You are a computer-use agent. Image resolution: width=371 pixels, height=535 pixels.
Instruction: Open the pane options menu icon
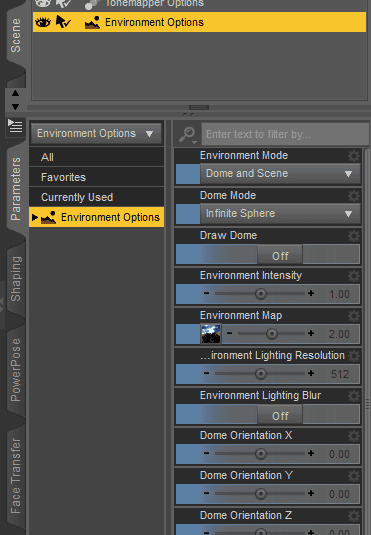coord(15,126)
